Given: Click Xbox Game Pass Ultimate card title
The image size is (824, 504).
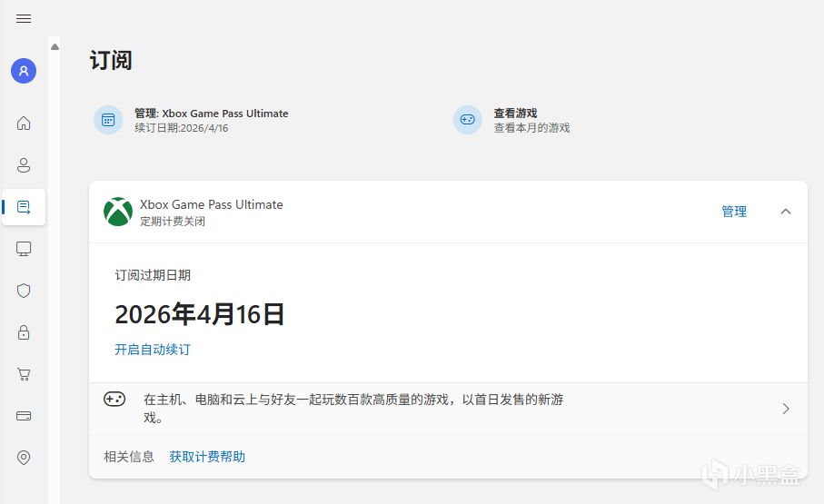Looking at the screenshot, I should coord(212,204).
